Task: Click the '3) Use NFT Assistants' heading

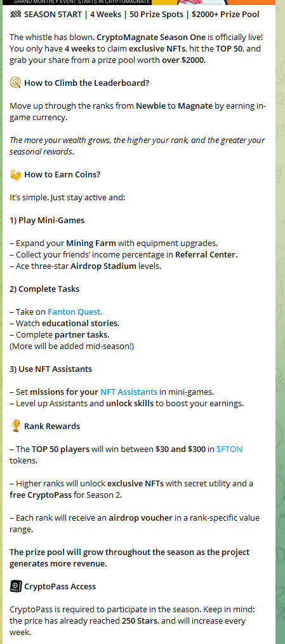Action: pyautogui.click(x=51, y=369)
